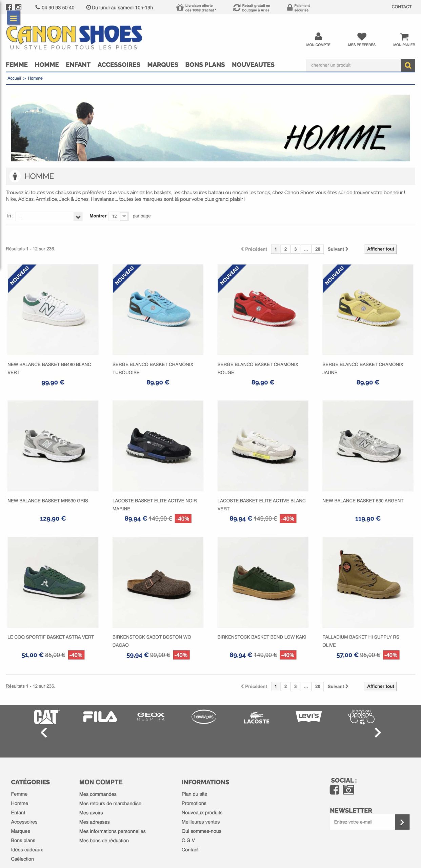The height and width of the screenshot is (868, 421).
Task: Click the search magnifier button
Action: (408, 65)
